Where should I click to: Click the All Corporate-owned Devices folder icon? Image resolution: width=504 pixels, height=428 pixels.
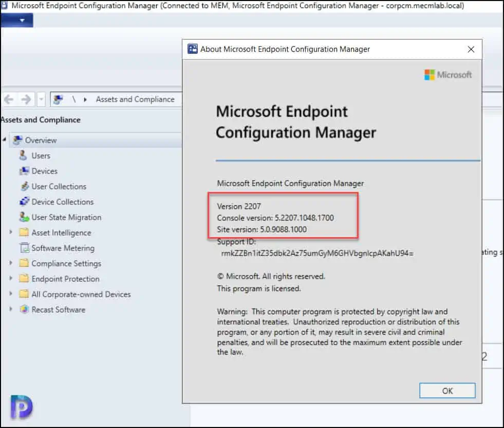click(24, 294)
